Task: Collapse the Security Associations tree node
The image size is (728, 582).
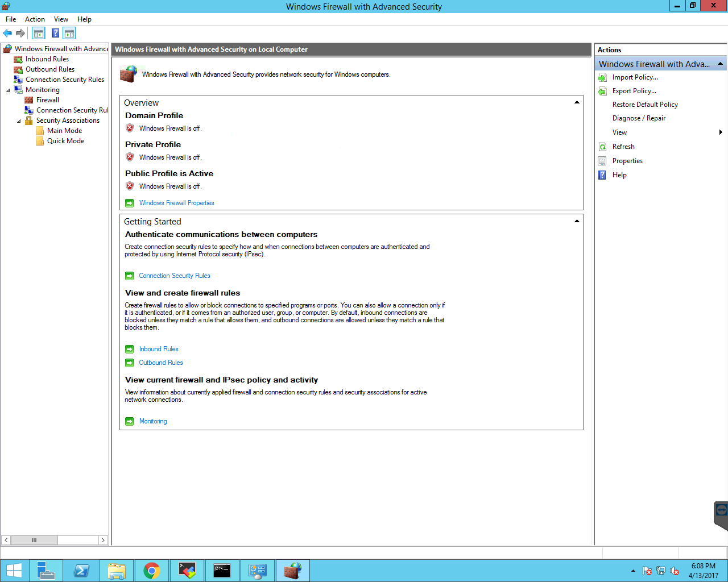Action: pos(19,121)
